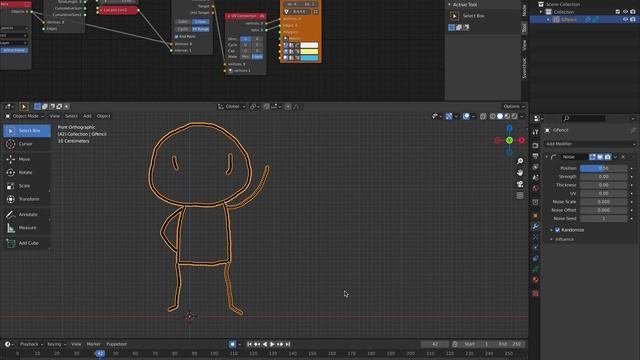
Task: Open the Global transform orientation dropdown
Action: pos(231,107)
